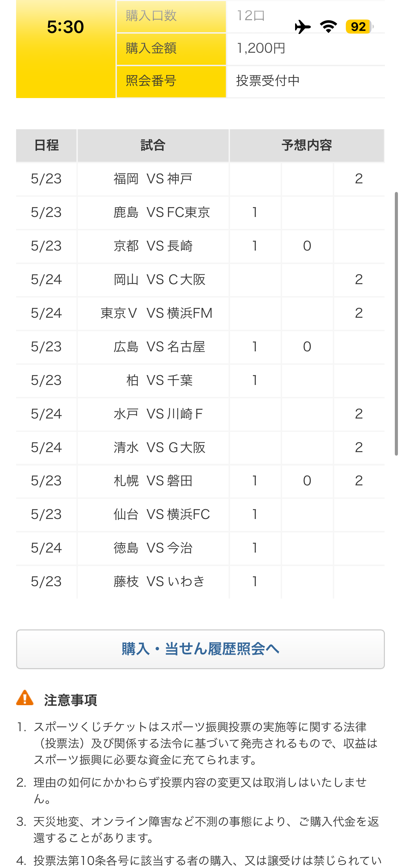
Task: Click the 照会番号 label cell
Action: 171,81
